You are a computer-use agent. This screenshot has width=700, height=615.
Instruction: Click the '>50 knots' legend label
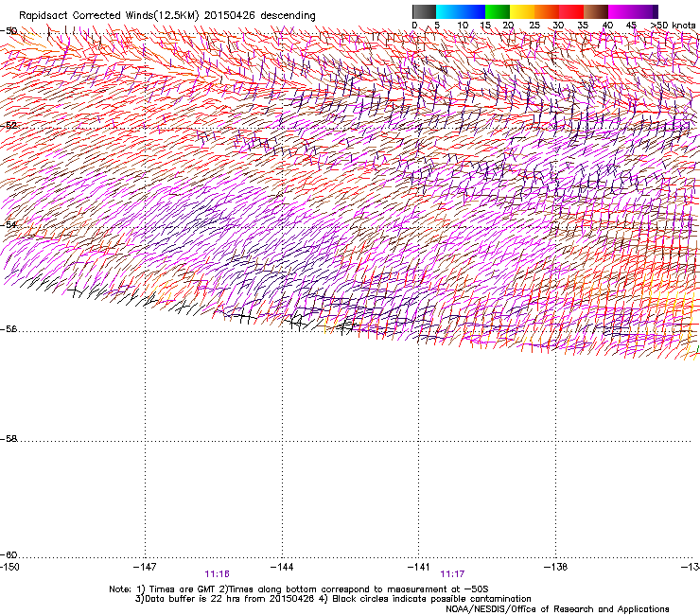(673, 26)
